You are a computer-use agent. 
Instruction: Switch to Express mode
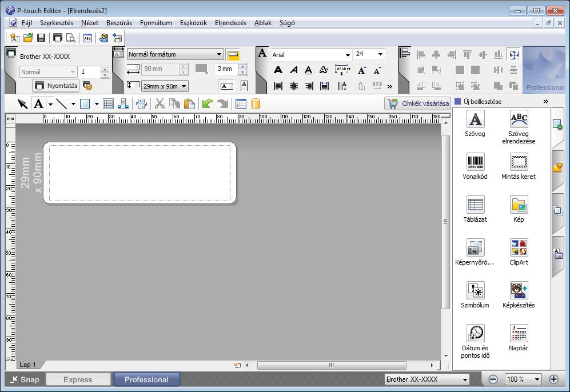pyautogui.click(x=78, y=379)
